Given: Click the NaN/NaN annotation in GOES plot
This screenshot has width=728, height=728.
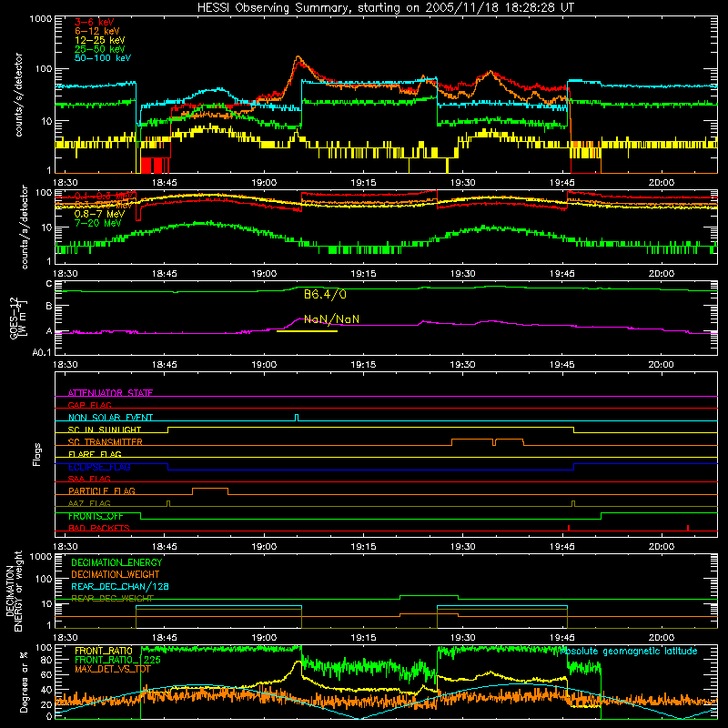Looking at the screenshot, I should point(331,319).
